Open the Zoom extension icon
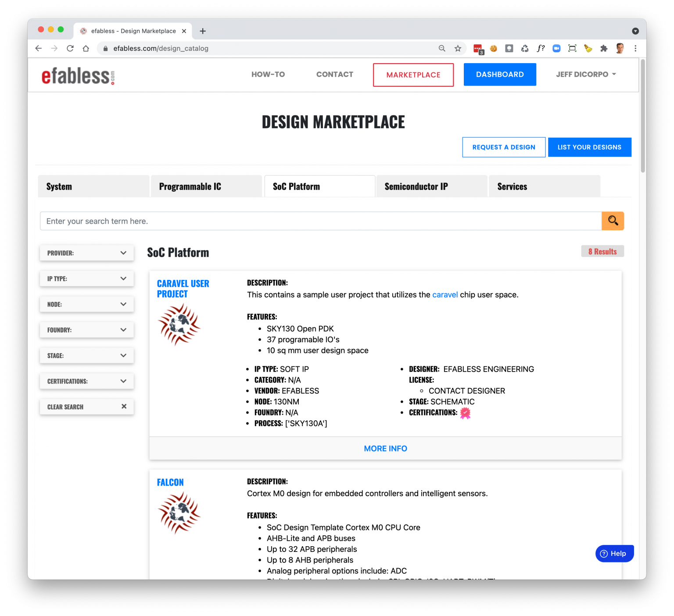This screenshot has height=616, width=674. pyautogui.click(x=556, y=48)
